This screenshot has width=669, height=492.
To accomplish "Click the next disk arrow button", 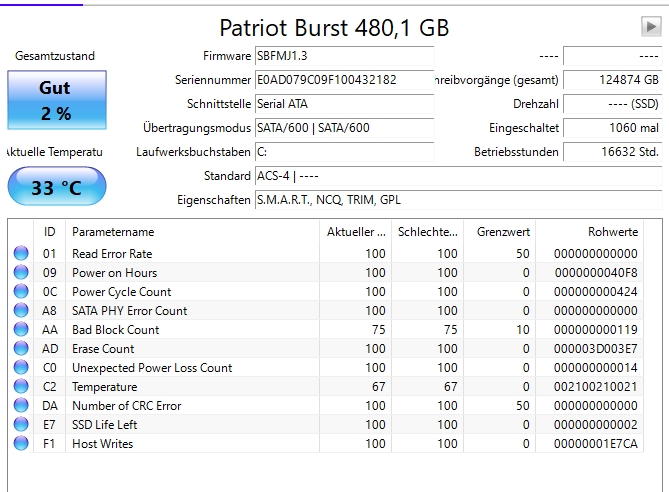I will (651, 26).
